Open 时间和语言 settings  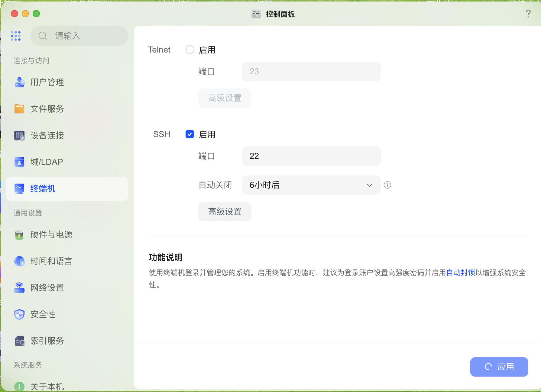pyautogui.click(x=67, y=261)
